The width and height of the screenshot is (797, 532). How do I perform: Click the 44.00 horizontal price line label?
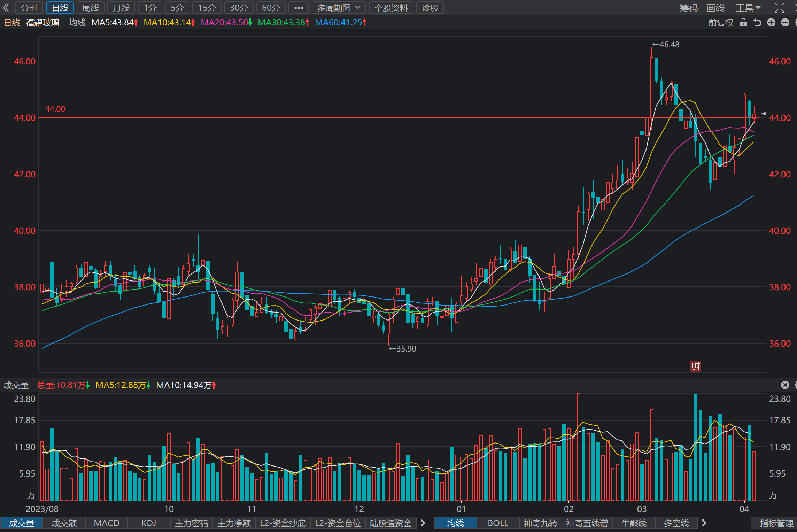55,109
